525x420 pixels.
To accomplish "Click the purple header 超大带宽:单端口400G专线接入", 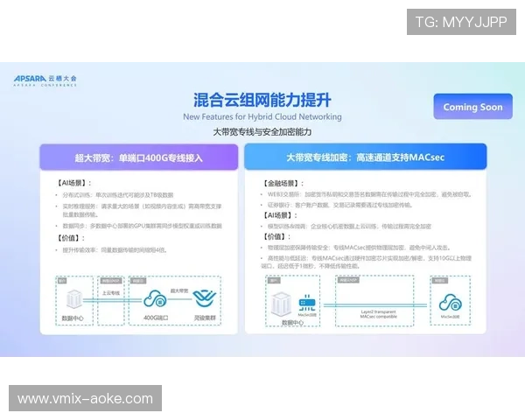I will [x=138, y=157].
